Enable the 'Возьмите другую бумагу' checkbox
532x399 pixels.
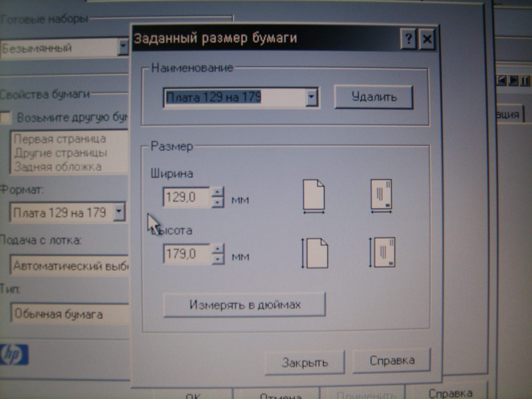click(6, 118)
